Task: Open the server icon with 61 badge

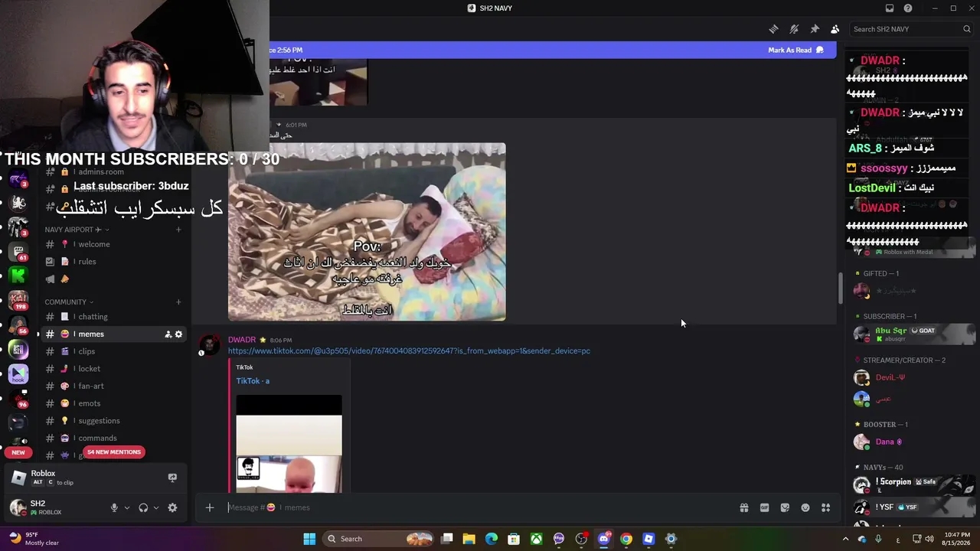Action: (18, 252)
